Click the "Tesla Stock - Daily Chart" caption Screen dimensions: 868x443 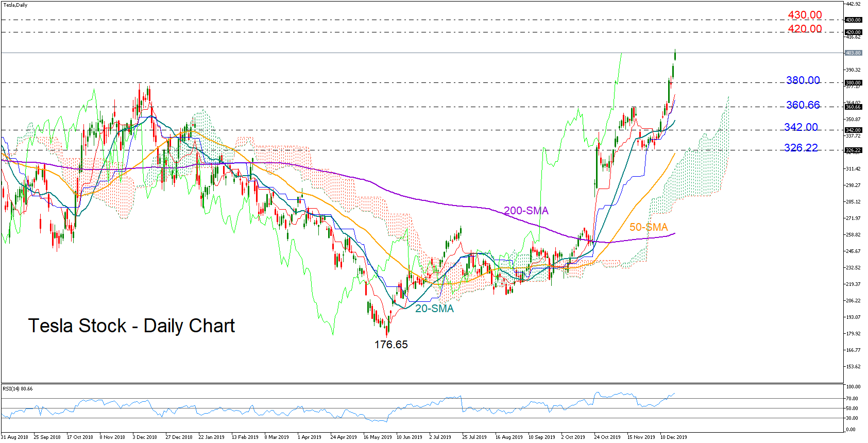click(131, 326)
